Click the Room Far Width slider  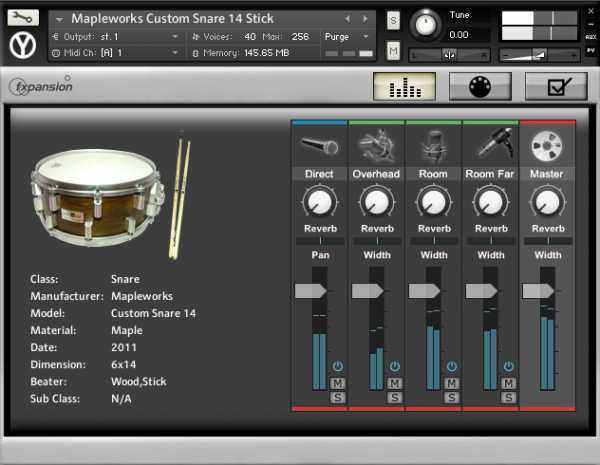coord(491,241)
